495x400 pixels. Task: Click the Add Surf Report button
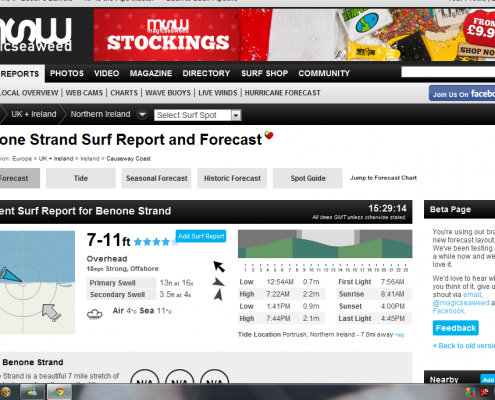click(201, 236)
